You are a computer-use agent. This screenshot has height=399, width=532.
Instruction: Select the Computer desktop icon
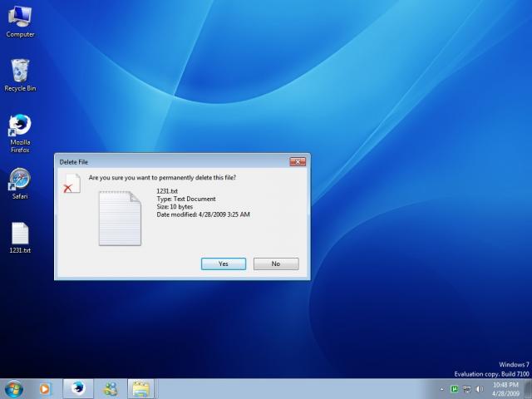click(20, 18)
